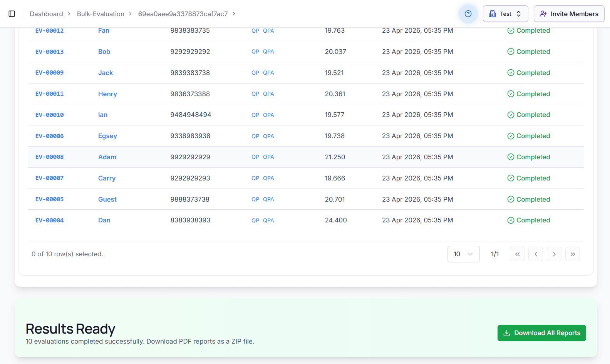Image resolution: width=610 pixels, height=364 pixels.
Task: Click Completed status check icon in Dan's row
Action: [511, 220]
